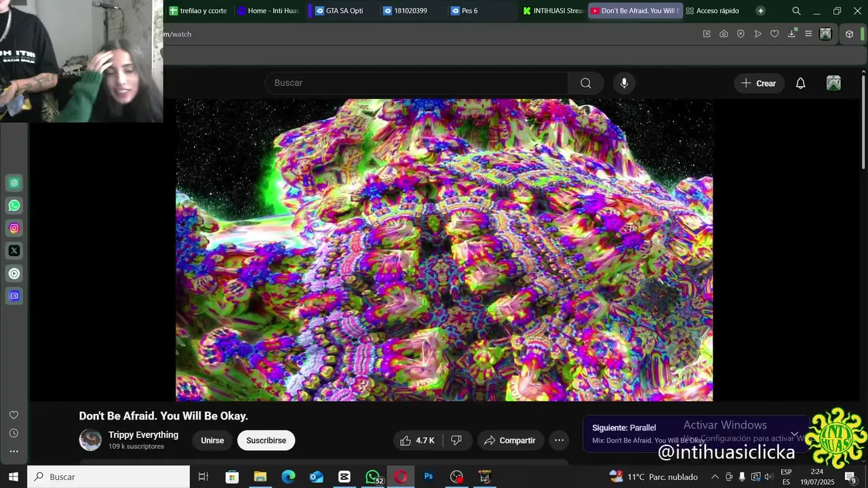Open sidebar history clock icon

(x=14, y=433)
